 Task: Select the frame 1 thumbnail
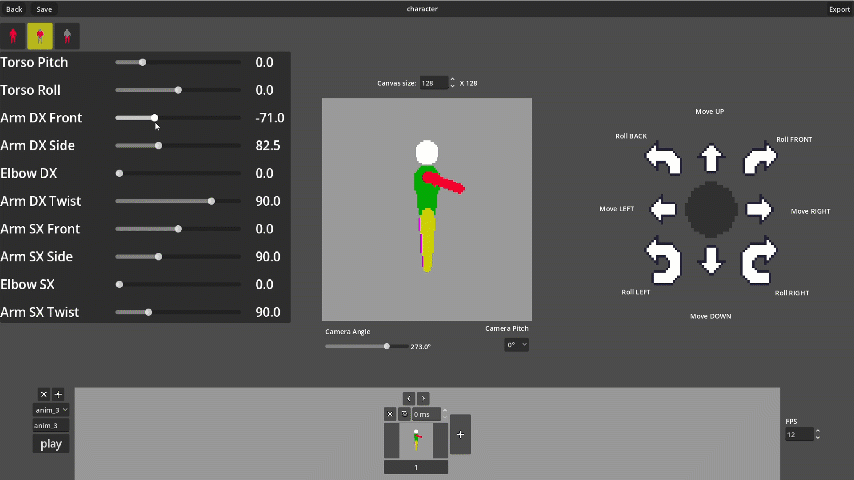416,441
